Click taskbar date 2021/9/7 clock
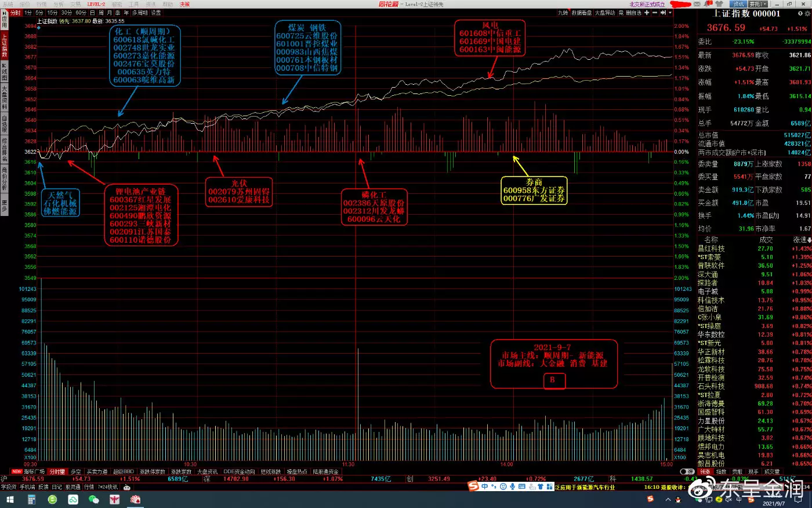The image size is (812, 508). pyautogui.click(x=773, y=503)
